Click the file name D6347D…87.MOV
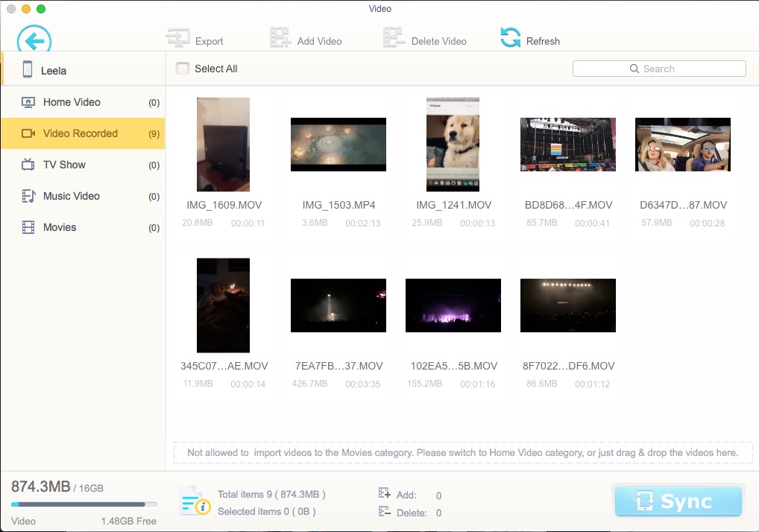The image size is (759, 532). [684, 205]
